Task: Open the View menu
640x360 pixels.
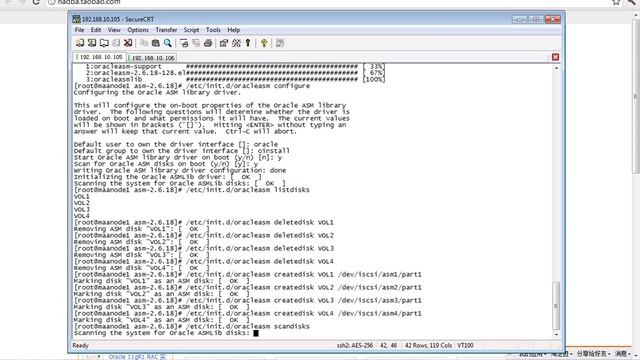Action: (114, 30)
